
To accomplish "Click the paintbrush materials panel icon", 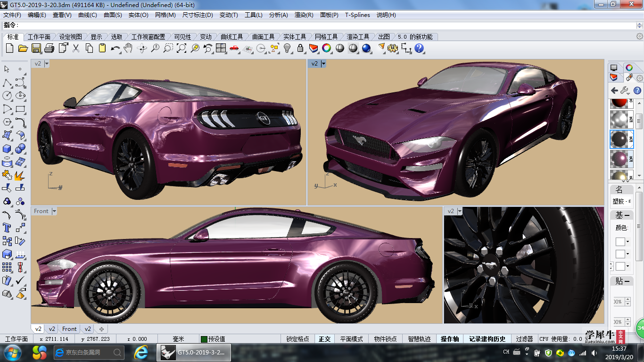I will (x=629, y=78).
